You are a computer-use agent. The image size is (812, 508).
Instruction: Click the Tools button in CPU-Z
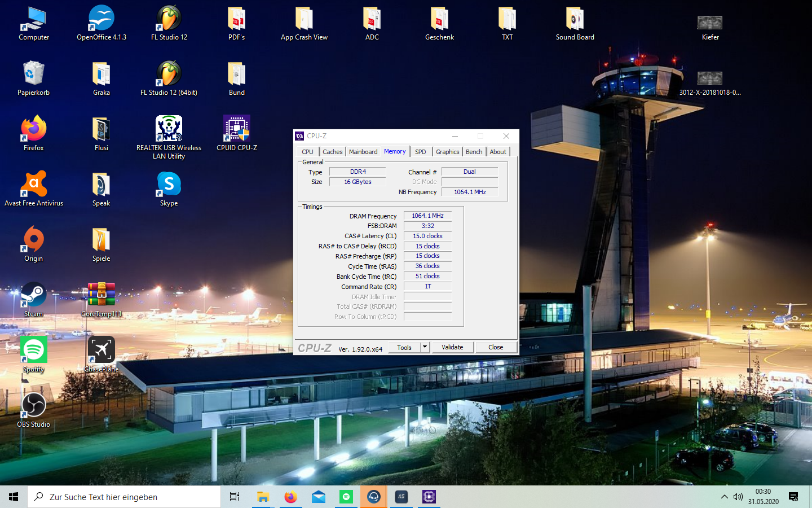coord(404,347)
